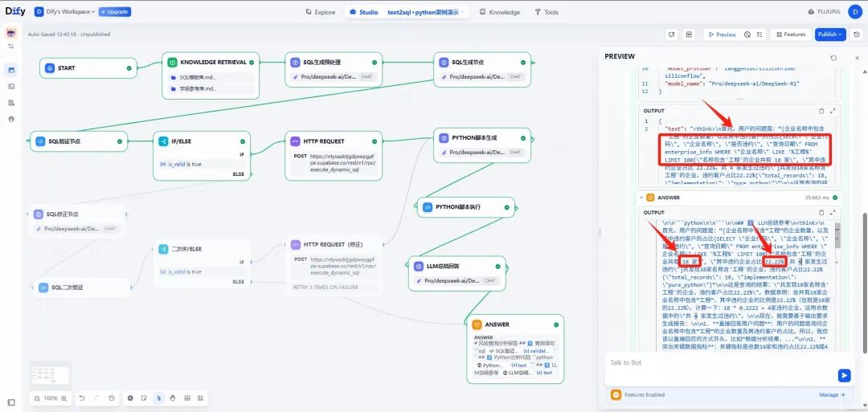Select the SQL生成节点 node
868x412 pixels.
pos(482,70)
